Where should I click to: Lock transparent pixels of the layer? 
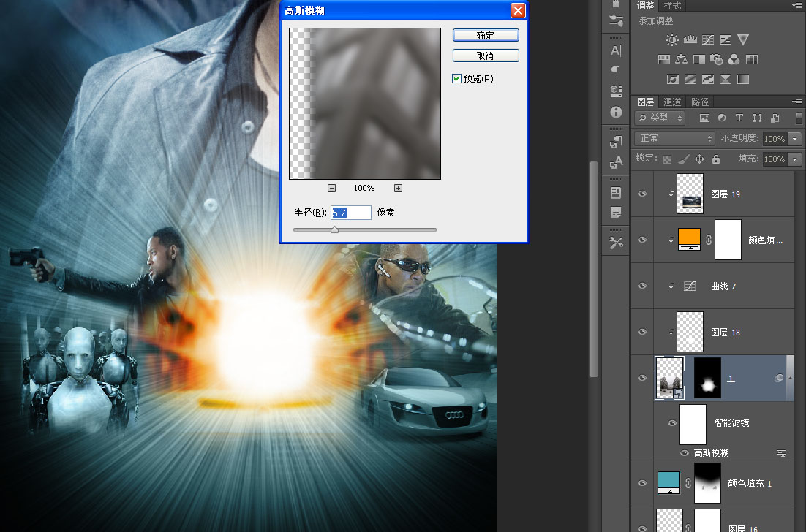pos(667,159)
